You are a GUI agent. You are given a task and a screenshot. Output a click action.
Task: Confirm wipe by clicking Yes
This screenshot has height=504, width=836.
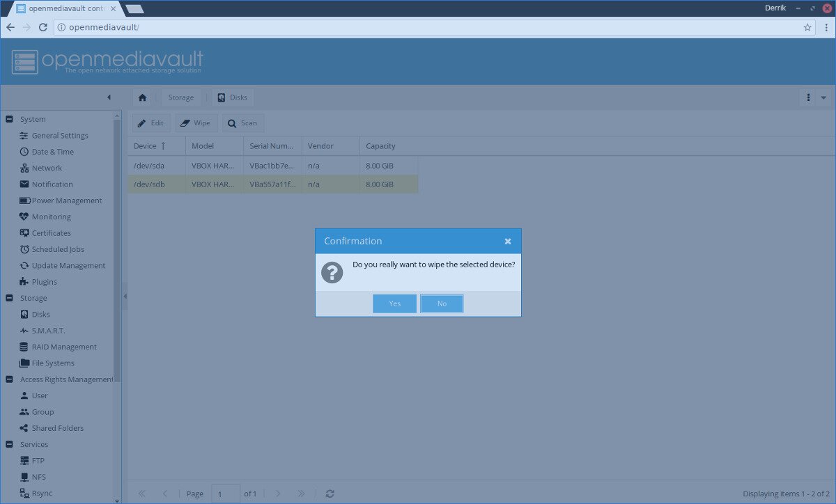pyautogui.click(x=394, y=304)
